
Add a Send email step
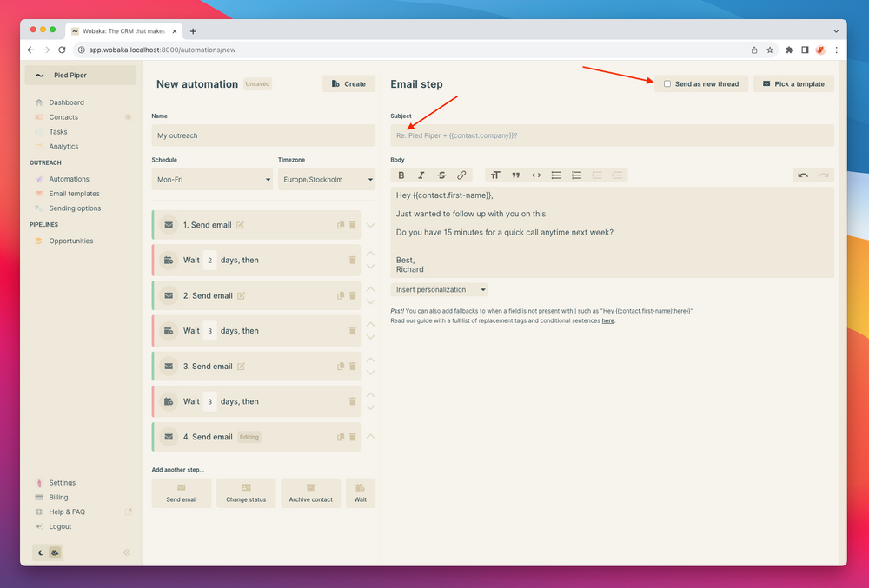pyautogui.click(x=182, y=492)
